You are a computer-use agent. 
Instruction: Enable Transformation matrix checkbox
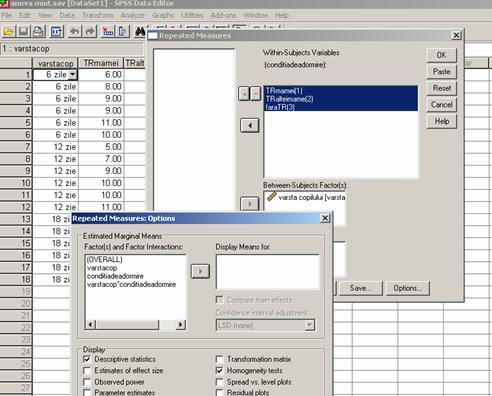[219, 359]
